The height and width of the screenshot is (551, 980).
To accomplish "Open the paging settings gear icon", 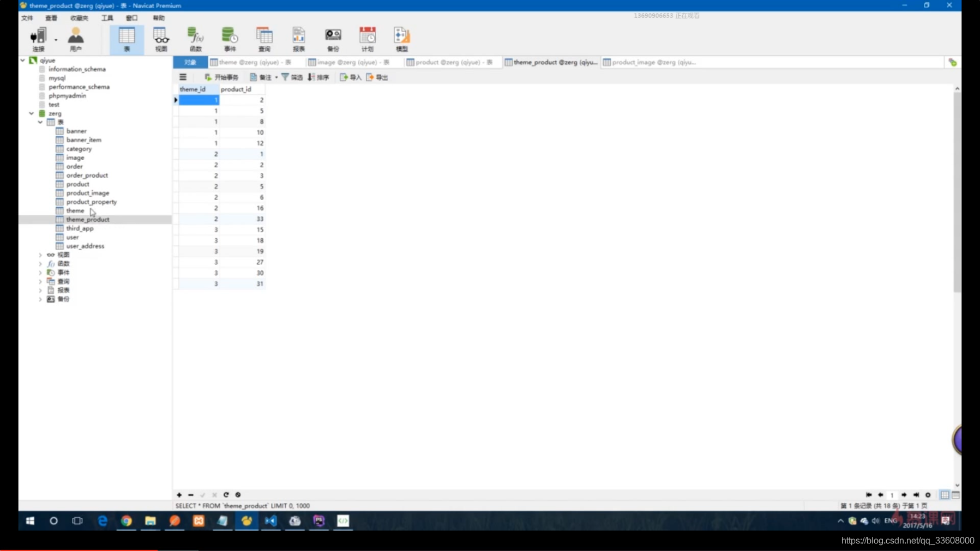I will (x=928, y=495).
